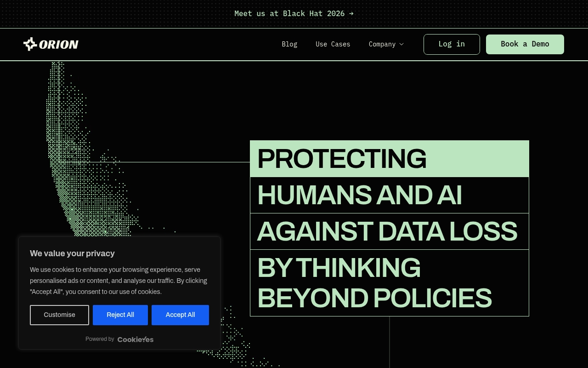588x368 pixels.
Task: Click the BEYOND POLICIES headline text
Action: pos(374,298)
